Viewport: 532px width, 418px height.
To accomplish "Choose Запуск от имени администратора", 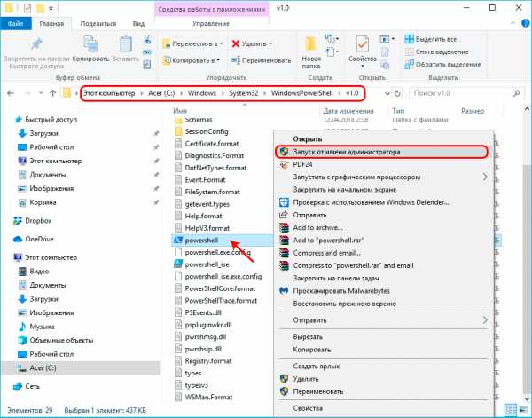I will tap(381, 152).
